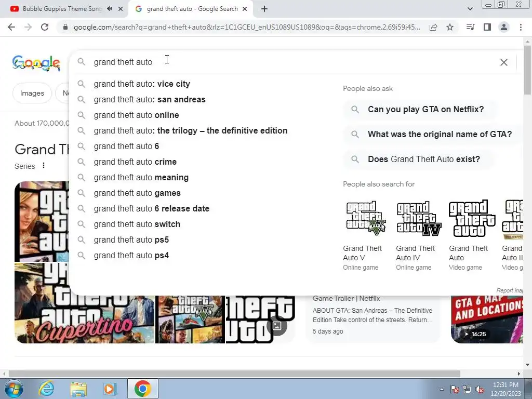Open Grand Theft Auto IV thumbnail
Image resolution: width=532 pixels, height=399 pixels.
click(x=419, y=219)
